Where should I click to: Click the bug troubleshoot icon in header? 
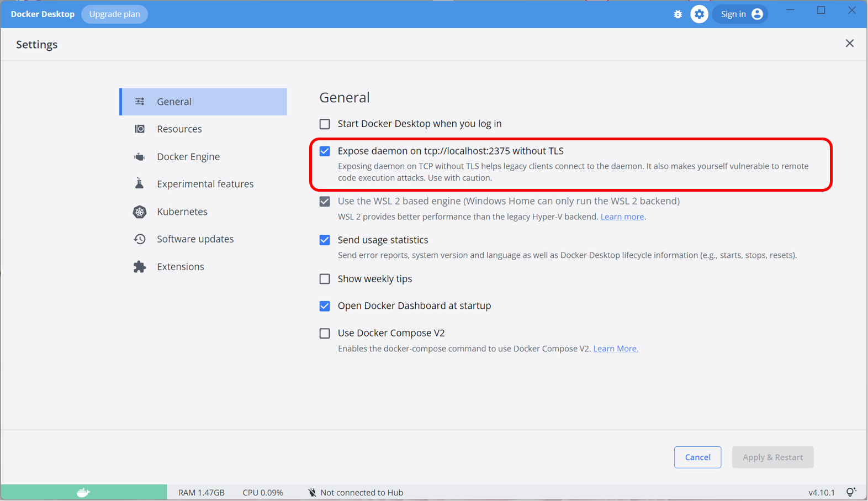(678, 14)
